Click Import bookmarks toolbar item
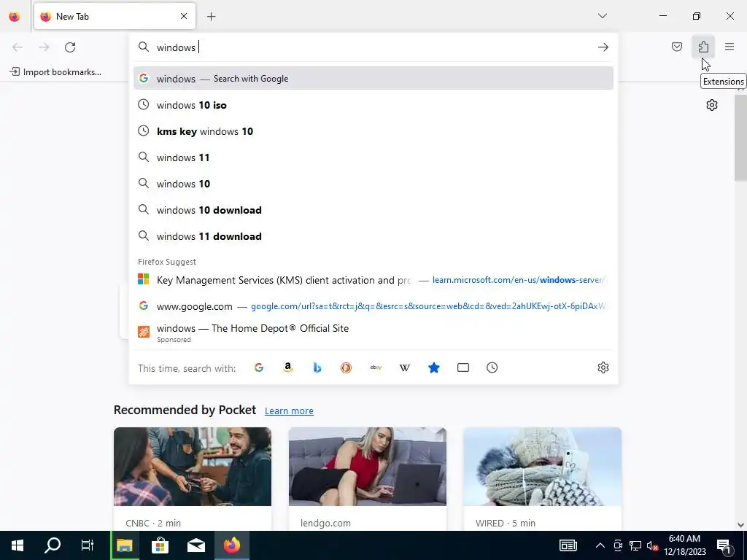This screenshot has width=747, height=560. coord(55,72)
